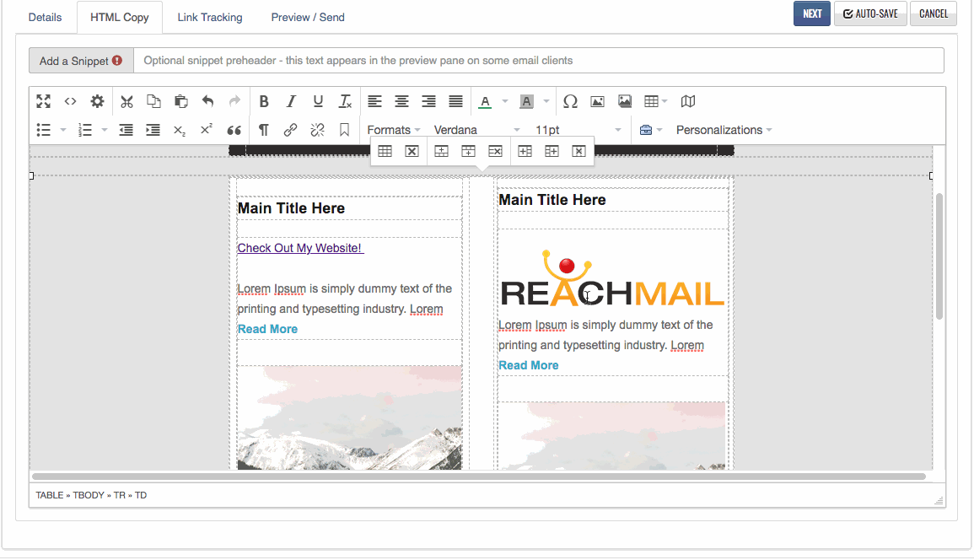Open the text color picker arrow

505,101
